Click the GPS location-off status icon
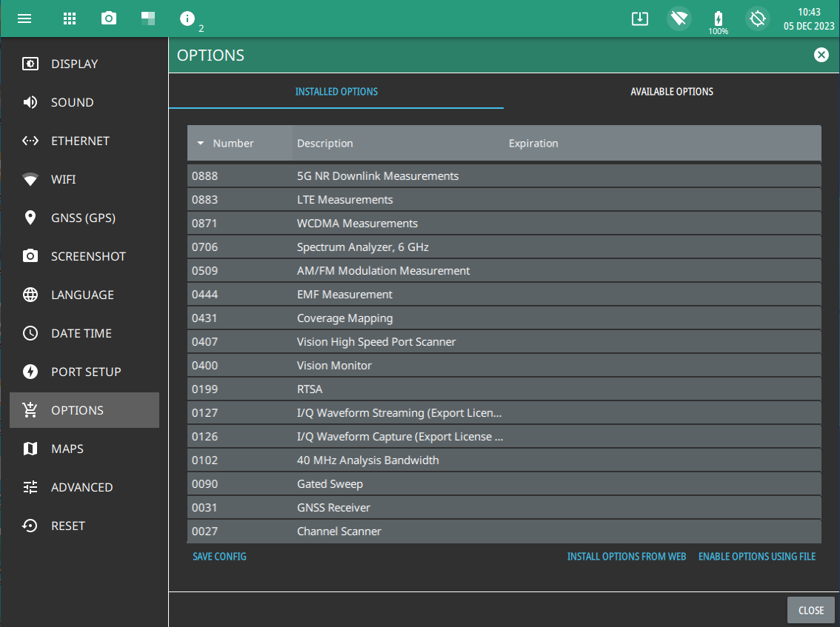 [757, 19]
